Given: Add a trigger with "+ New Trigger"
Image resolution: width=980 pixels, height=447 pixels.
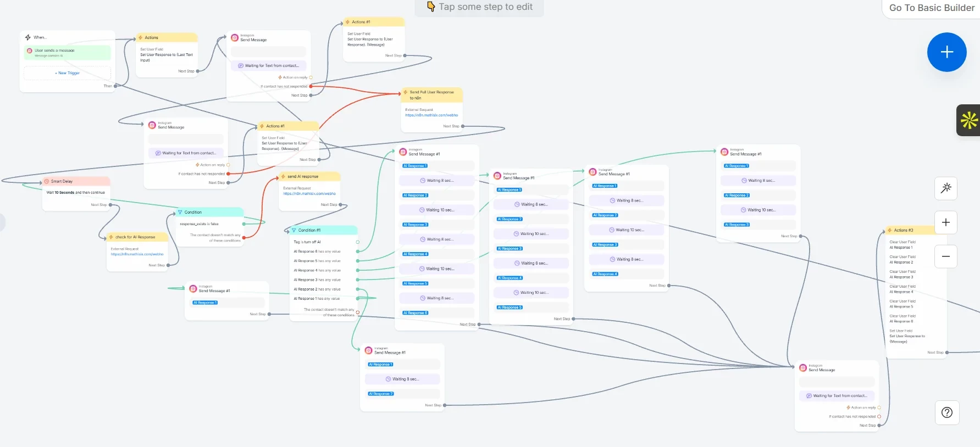Looking at the screenshot, I should (68, 73).
